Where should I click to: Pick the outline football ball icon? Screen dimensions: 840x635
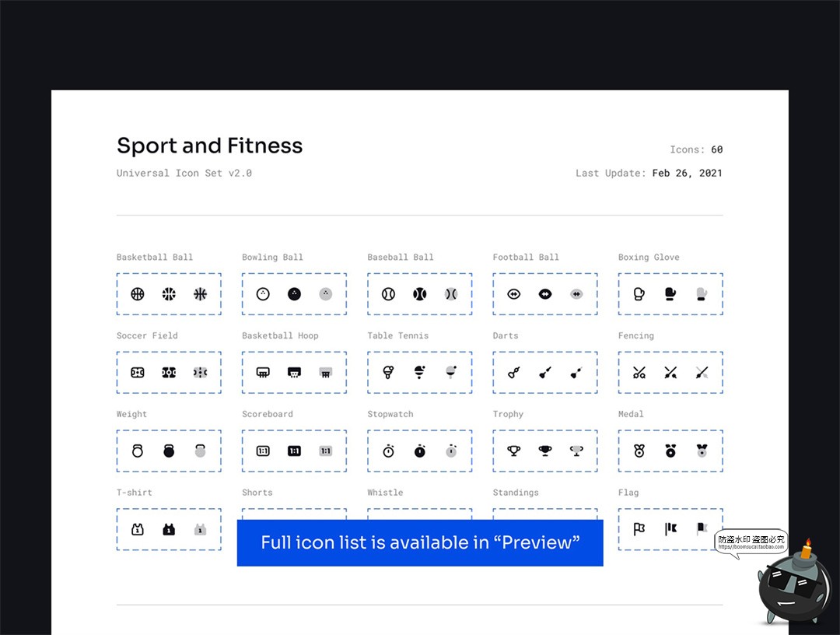point(513,294)
